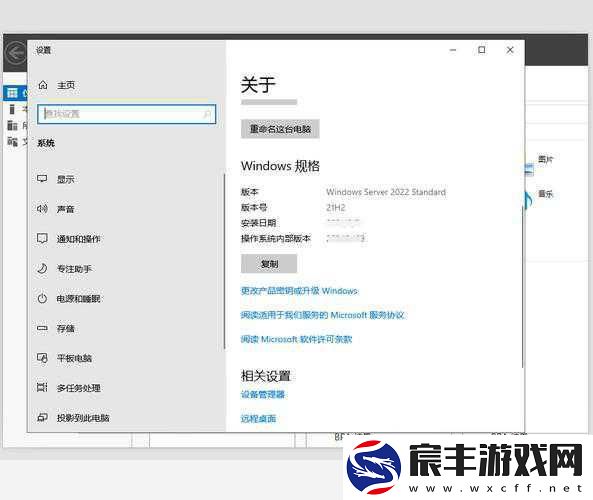Click the Windows 规格 heading
This screenshot has width=593, height=500.
(x=280, y=166)
